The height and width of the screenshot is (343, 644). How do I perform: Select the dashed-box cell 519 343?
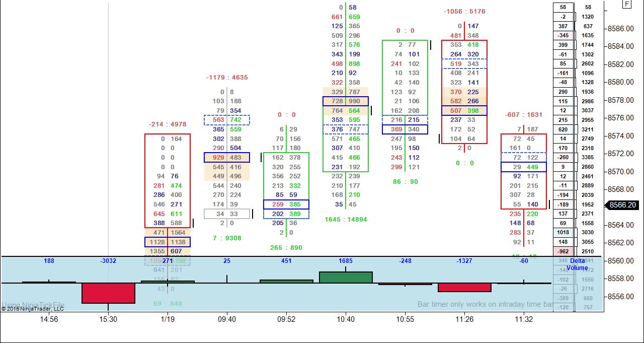point(464,63)
